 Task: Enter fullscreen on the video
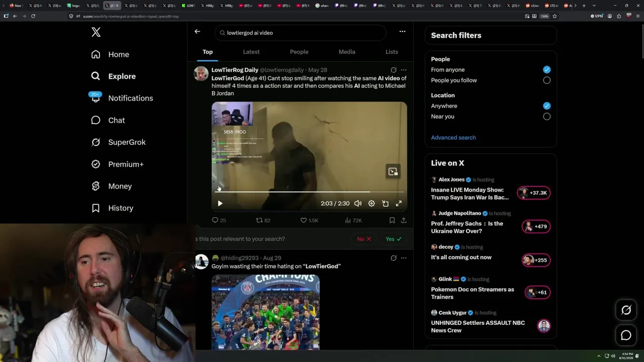coord(398,204)
